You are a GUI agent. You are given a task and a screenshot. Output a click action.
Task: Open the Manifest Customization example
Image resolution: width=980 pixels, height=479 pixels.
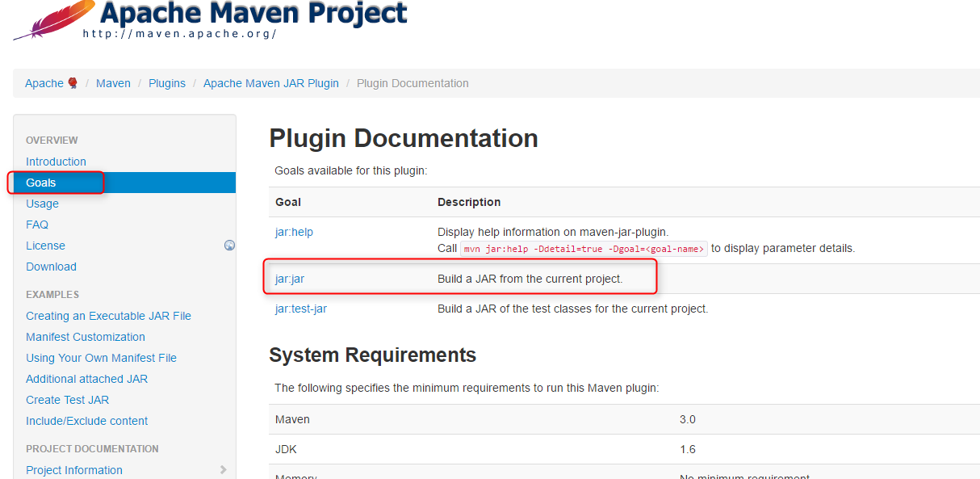[x=86, y=337]
